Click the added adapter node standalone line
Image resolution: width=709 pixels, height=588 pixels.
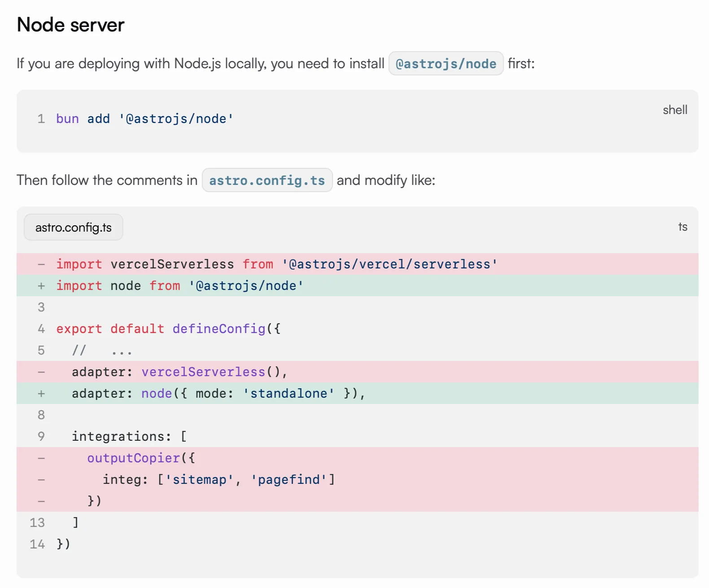tap(358, 393)
